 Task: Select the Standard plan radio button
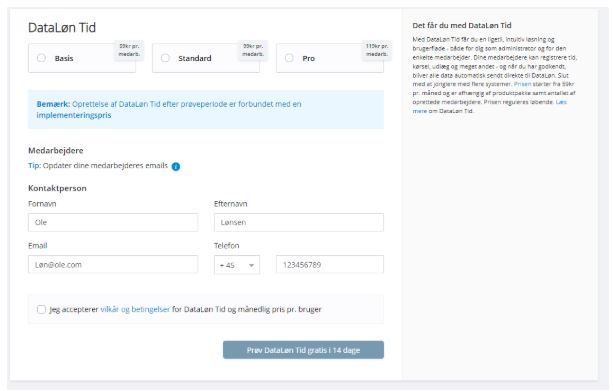(x=165, y=58)
